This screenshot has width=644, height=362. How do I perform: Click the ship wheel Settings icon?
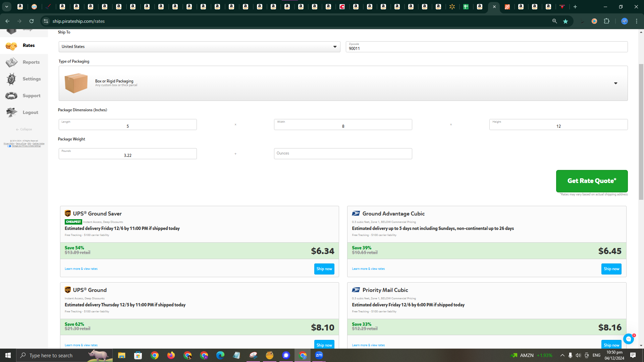11,79
